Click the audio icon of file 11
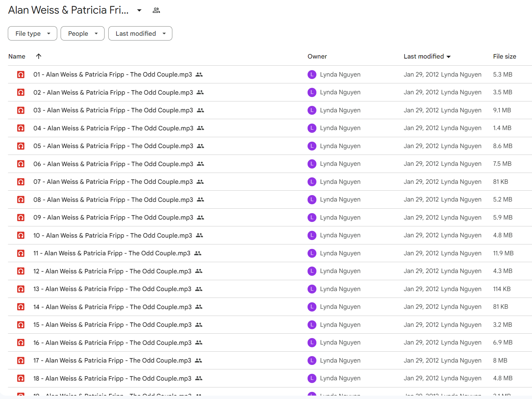The width and height of the screenshot is (532, 399). click(21, 253)
